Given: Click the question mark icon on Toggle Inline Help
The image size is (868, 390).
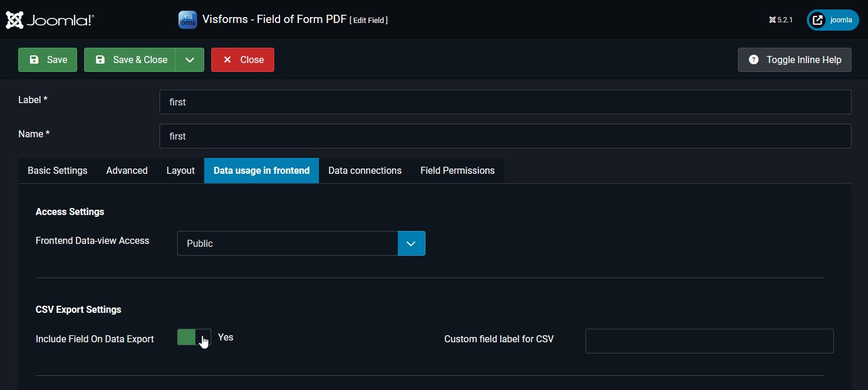Looking at the screenshot, I should click(x=754, y=59).
